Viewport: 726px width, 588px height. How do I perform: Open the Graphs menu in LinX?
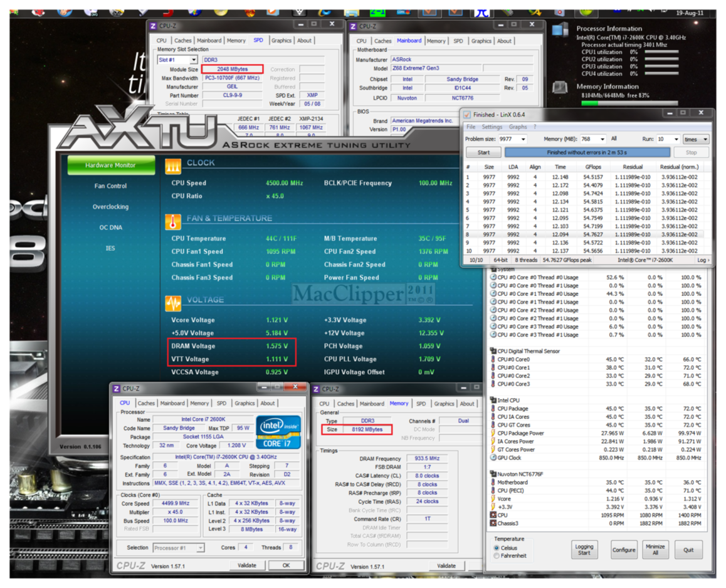click(518, 127)
